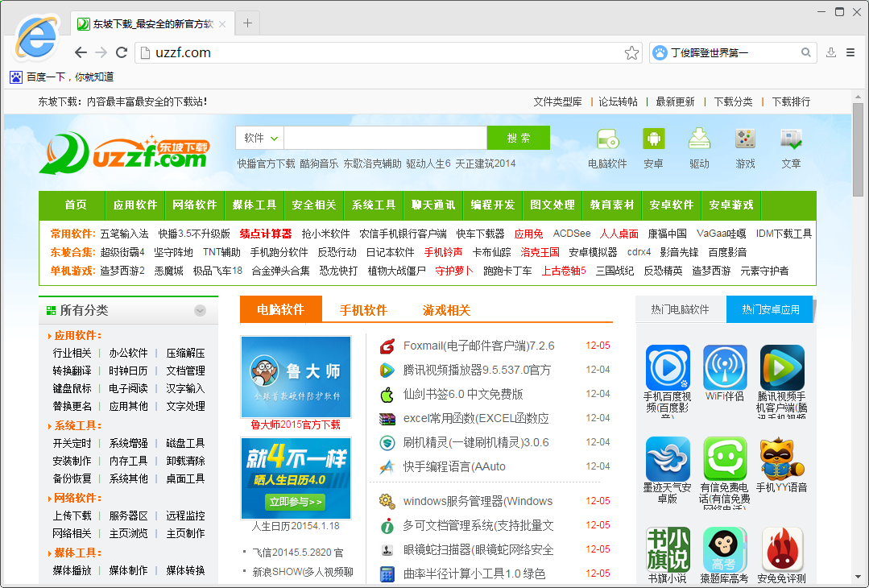Switch to the 手机软件 tab
The width and height of the screenshot is (869, 588).
point(363,310)
